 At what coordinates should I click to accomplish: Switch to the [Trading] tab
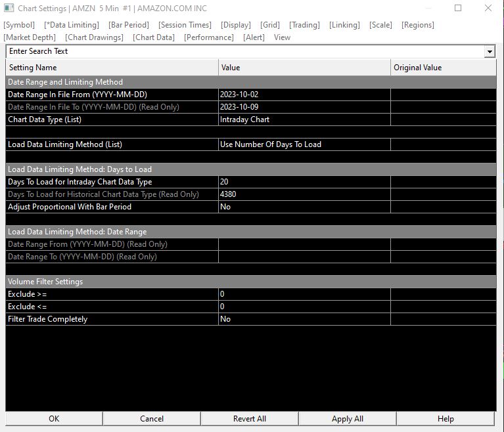304,25
